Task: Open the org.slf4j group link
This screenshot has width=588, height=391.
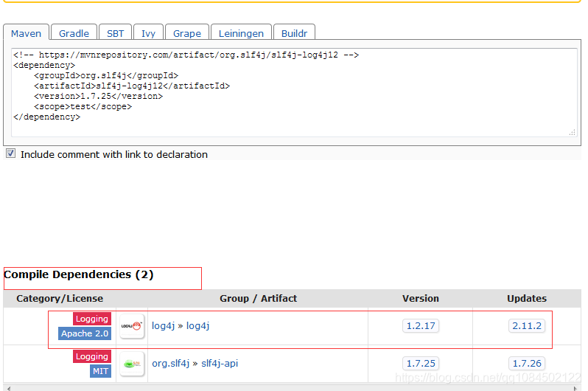Action: (x=171, y=363)
